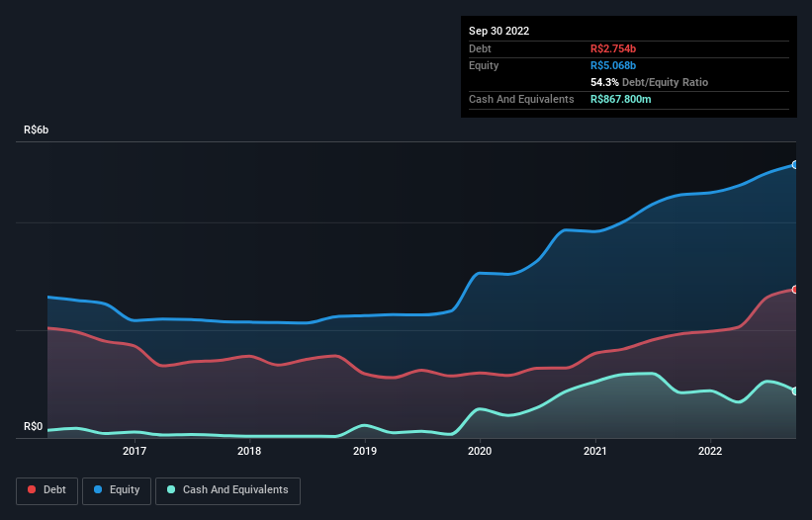Click the 54.3% Debt/Equity Ratio text
This screenshot has height=520, width=812.
[x=649, y=82]
